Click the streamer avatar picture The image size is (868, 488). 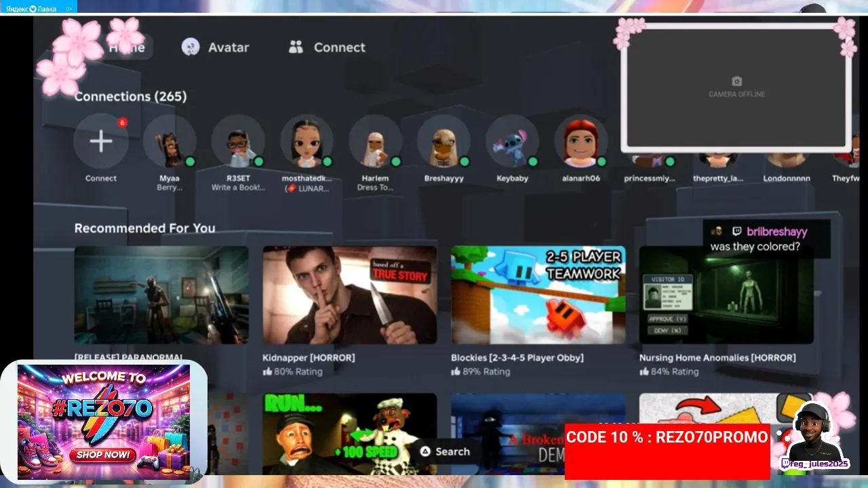pos(812,430)
